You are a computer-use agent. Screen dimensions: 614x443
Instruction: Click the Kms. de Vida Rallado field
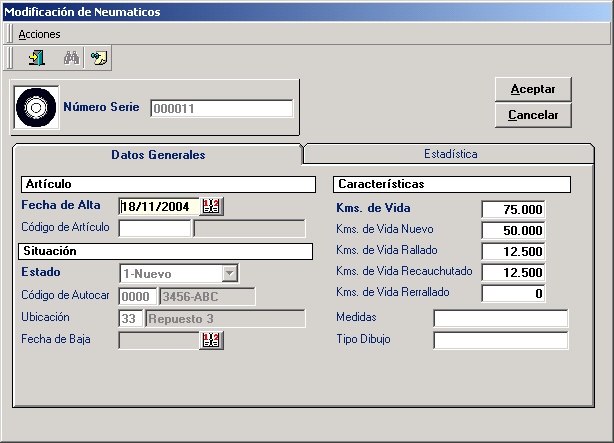click(x=513, y=251)
